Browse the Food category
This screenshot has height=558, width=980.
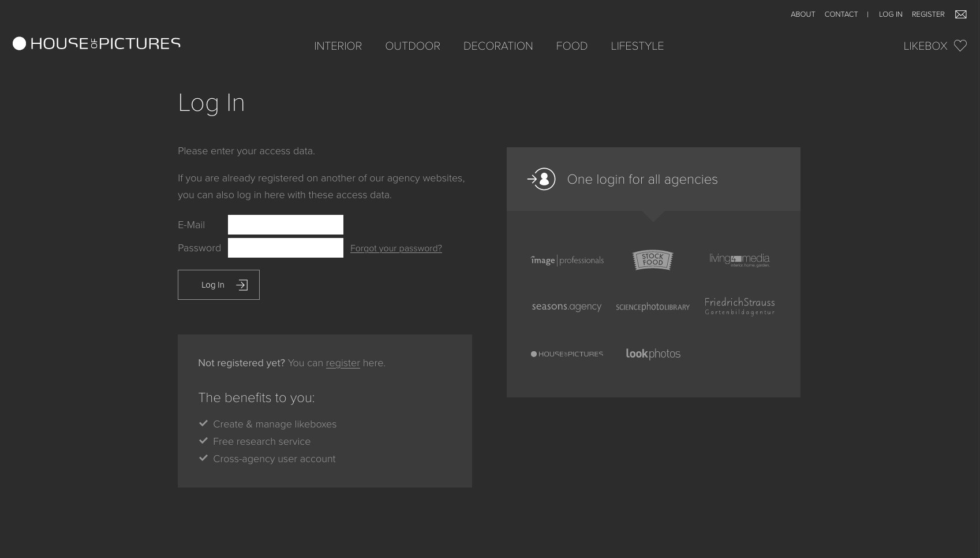click(x=571, y=46)
